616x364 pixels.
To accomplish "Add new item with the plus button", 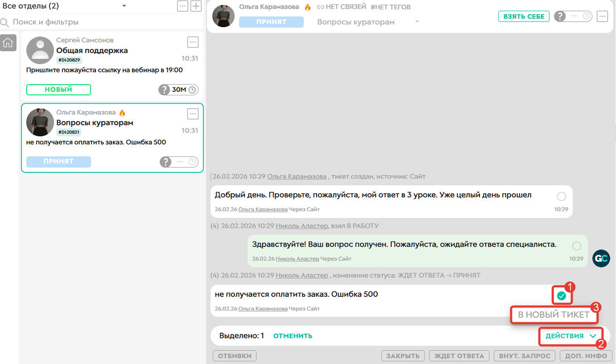I will pyautogui.click(x=196, y=6).
